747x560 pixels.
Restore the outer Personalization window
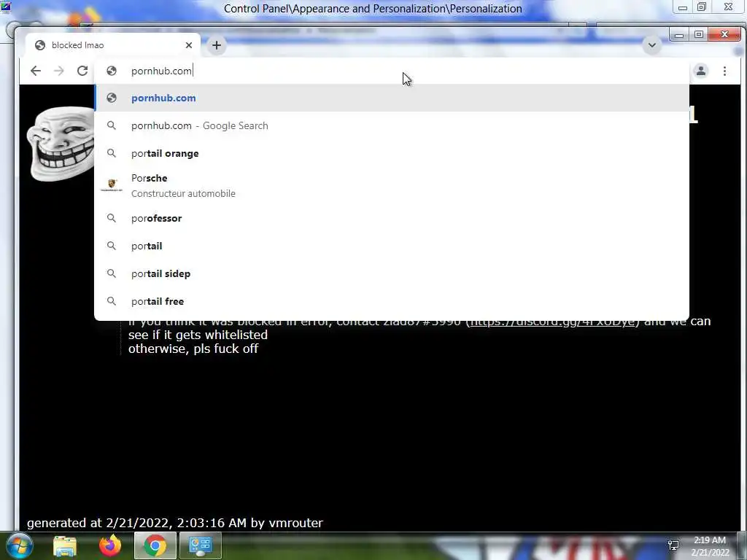[702, 7]
